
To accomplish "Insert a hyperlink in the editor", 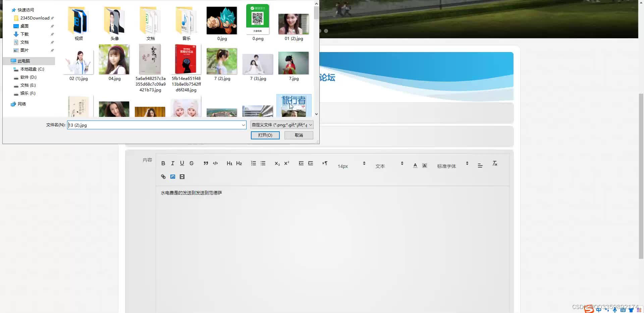I will click(x=163, y=177).
